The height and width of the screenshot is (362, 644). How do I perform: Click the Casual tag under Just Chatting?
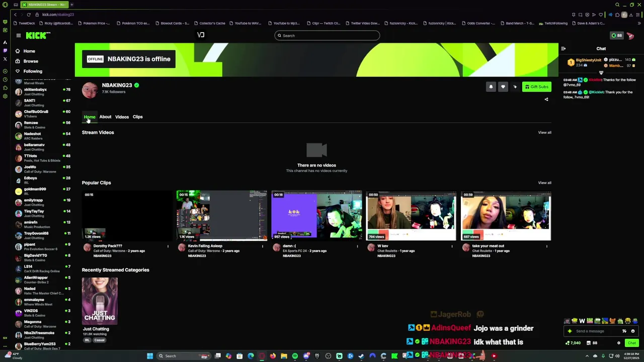coord(99,340)
